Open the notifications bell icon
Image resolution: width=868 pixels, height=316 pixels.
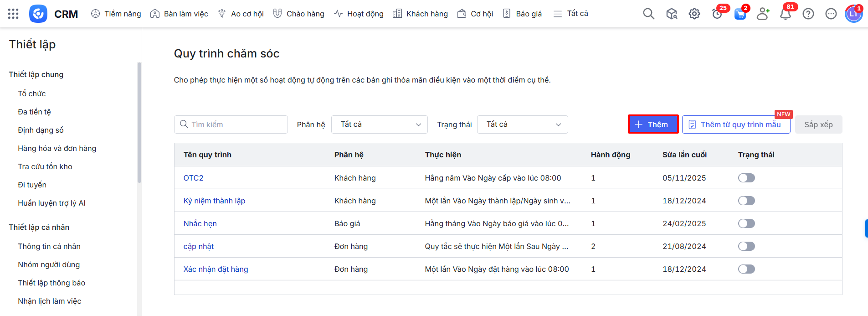[x=785, y=14]
